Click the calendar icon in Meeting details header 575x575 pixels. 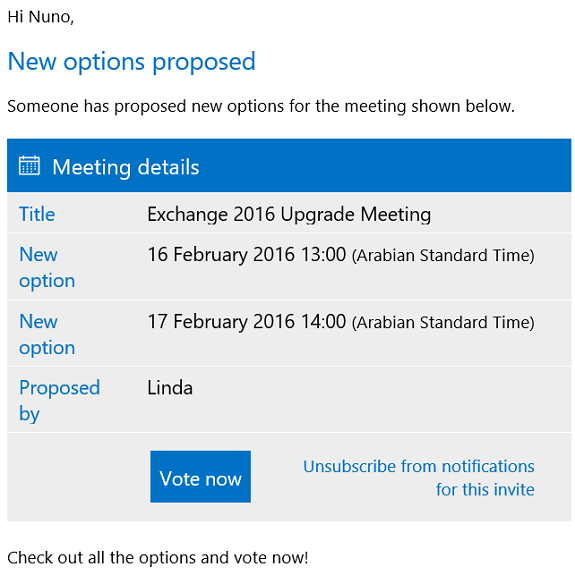pos(29,166)
